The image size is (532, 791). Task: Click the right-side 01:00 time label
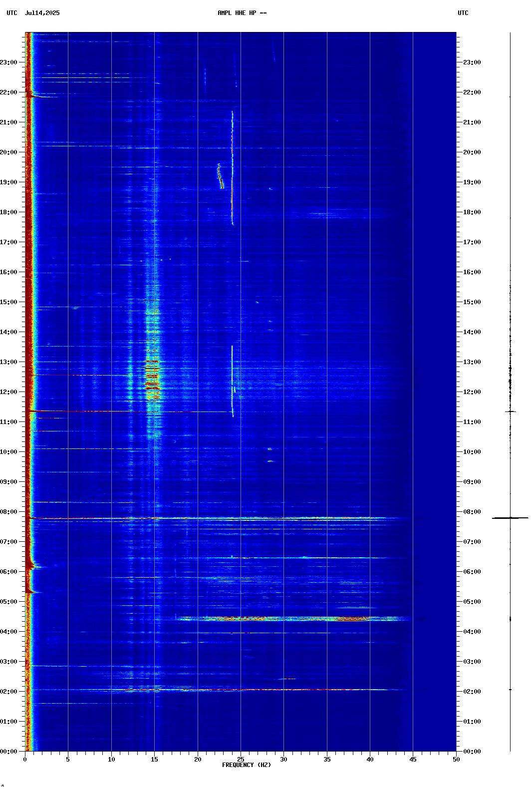point(472,722)
